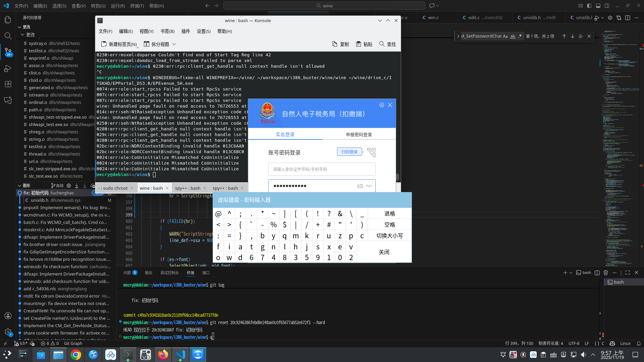Click the 扫码登录 button
This screenshot has height=362, width=644.
(349, 152)
